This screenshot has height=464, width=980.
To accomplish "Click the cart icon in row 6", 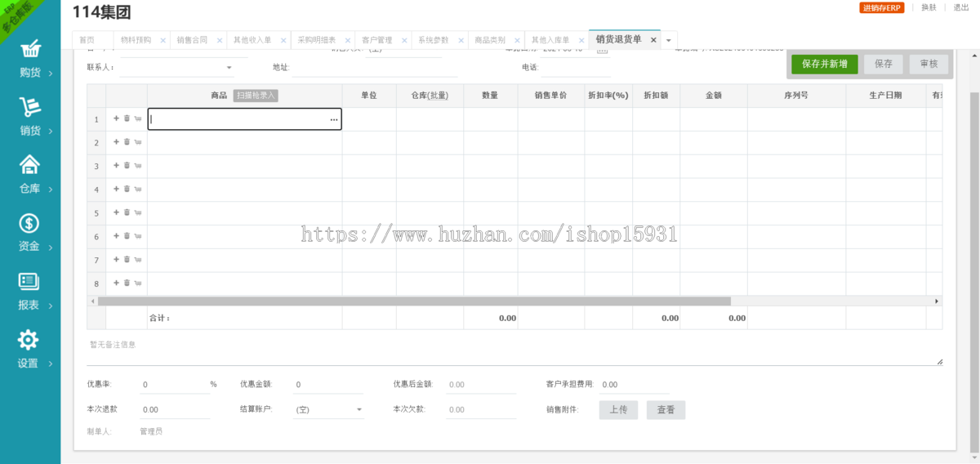I will [137, 236].
